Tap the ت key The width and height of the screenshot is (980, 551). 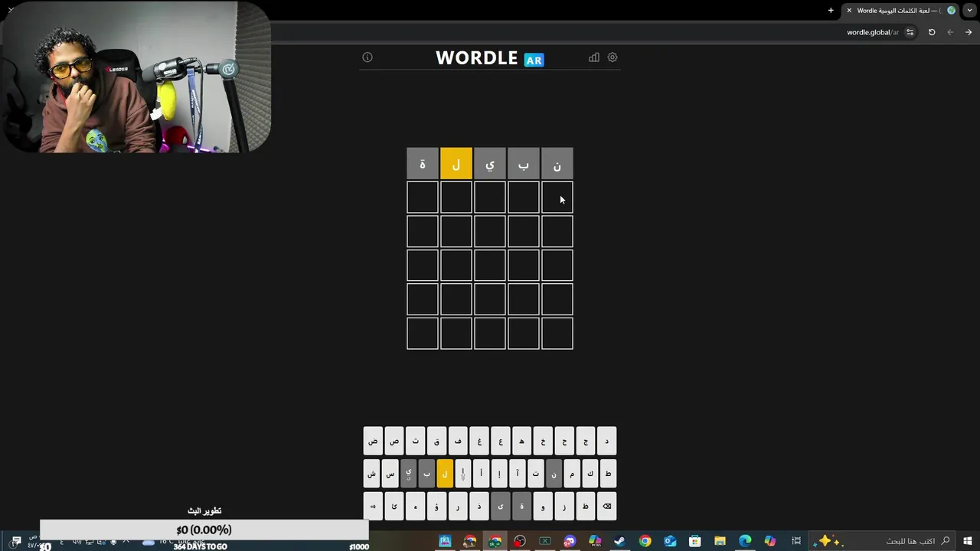(535, 474)
